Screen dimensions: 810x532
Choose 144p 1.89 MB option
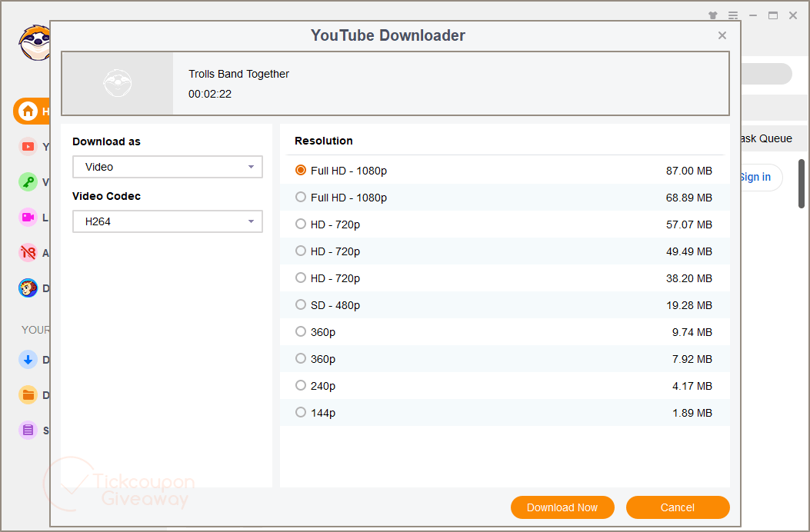pos(505,412)
